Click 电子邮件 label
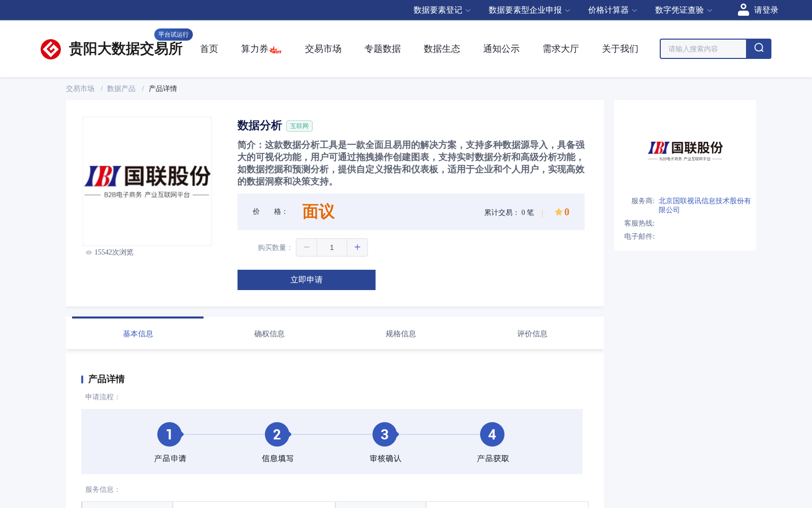The image size is (812, 508). pos(639,236)
